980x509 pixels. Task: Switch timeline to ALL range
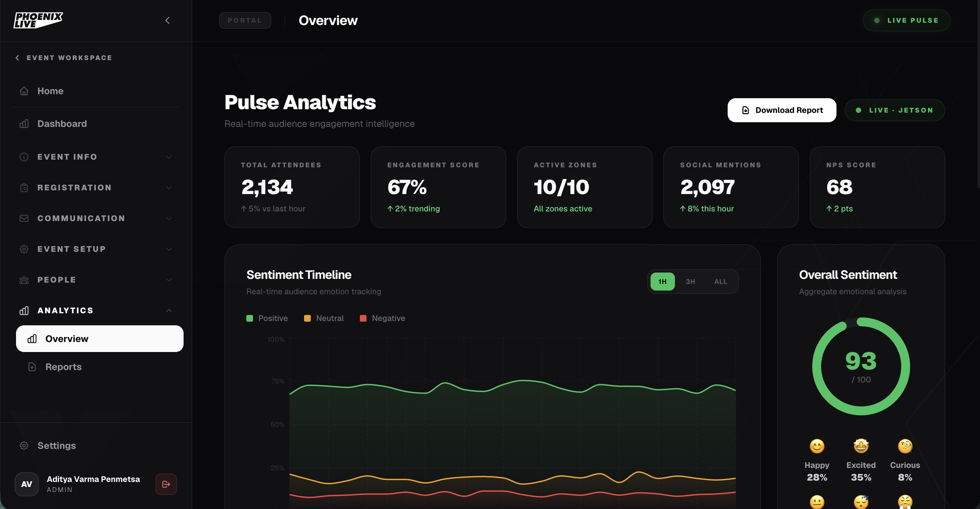click(721, 282)
